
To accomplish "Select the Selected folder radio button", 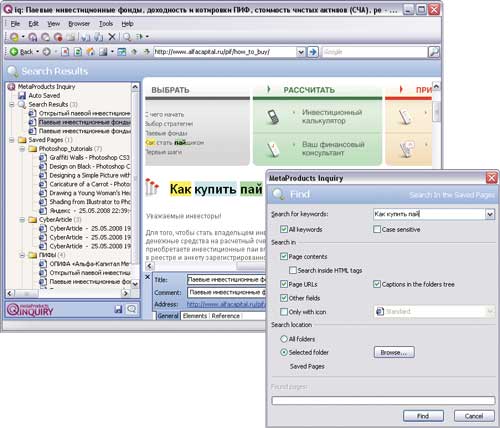I will [x=284, y=352].
